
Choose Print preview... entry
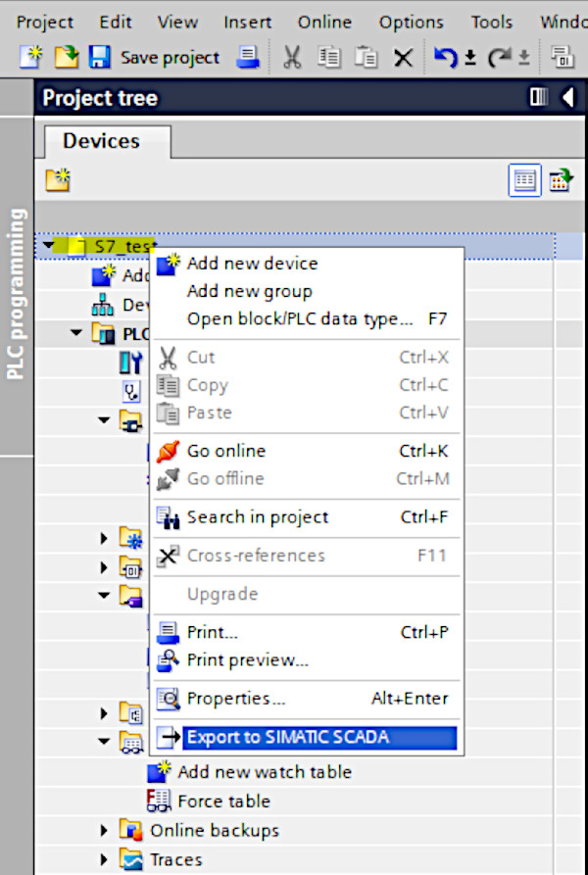308,660
